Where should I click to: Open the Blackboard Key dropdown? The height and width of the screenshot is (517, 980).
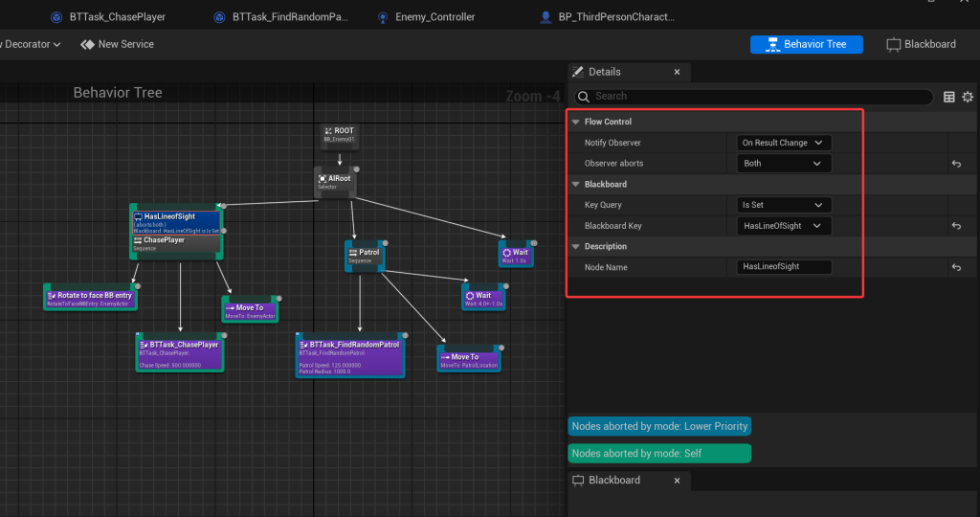click(784, 226)
